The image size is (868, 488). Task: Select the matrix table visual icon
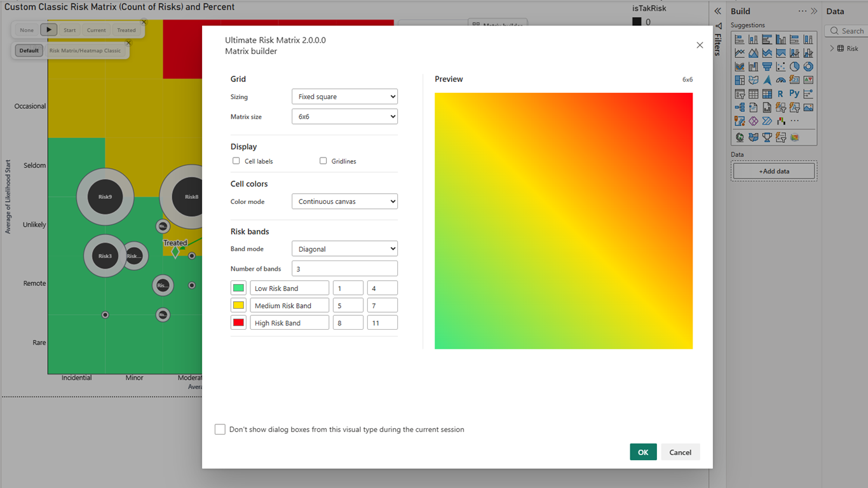767,93
